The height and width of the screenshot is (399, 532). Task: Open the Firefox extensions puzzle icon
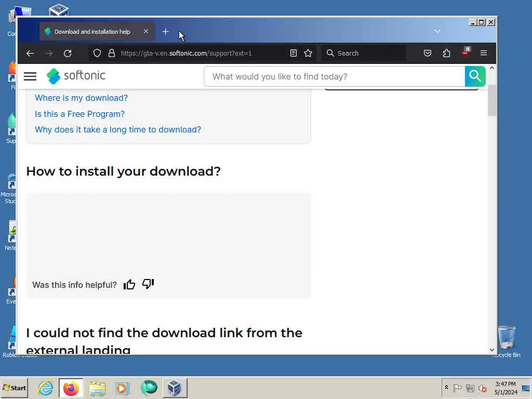pos(446,54)
